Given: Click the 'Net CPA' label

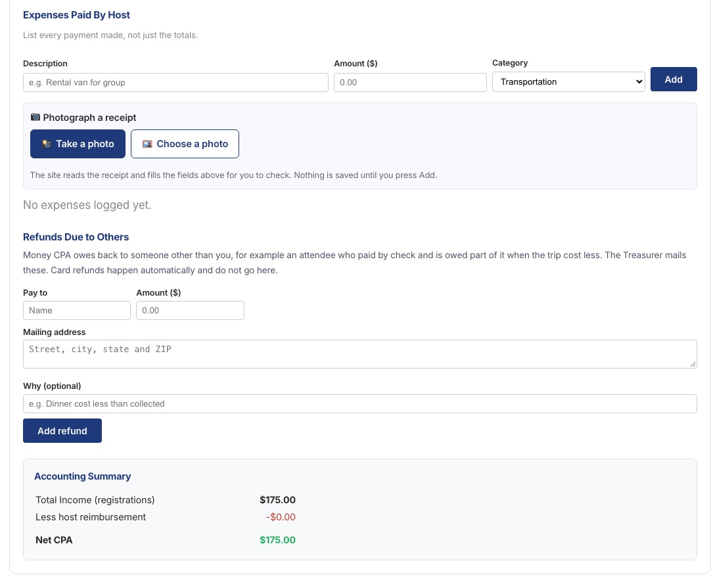Looking at the screenshot, I should coord(54,540).
